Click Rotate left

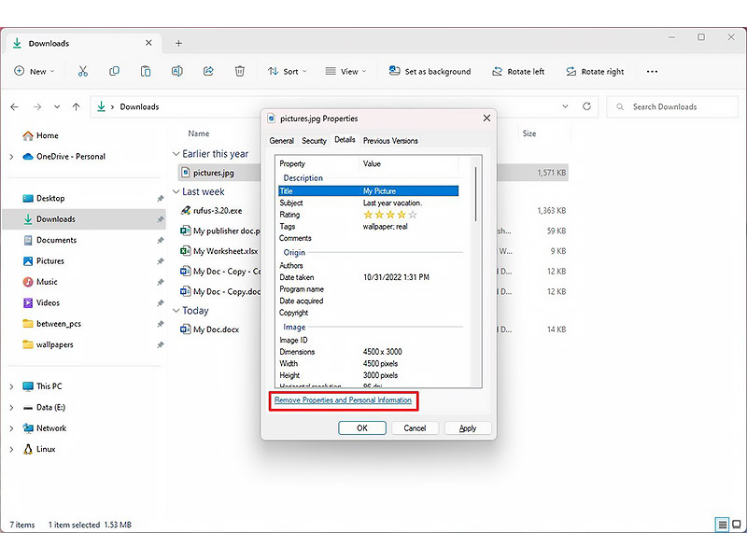518,72
